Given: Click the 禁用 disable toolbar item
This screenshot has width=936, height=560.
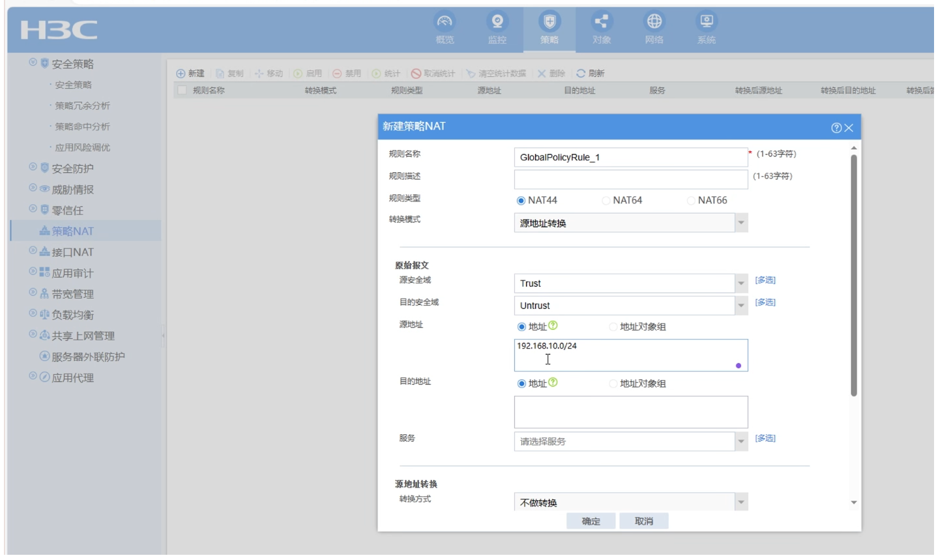Looking at the screenshot, I should tap(347, 74).
